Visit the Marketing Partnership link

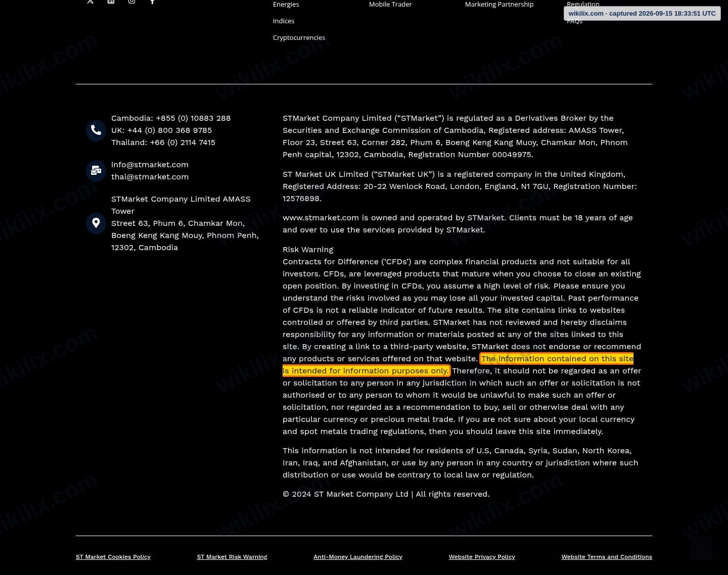point(499,4)
